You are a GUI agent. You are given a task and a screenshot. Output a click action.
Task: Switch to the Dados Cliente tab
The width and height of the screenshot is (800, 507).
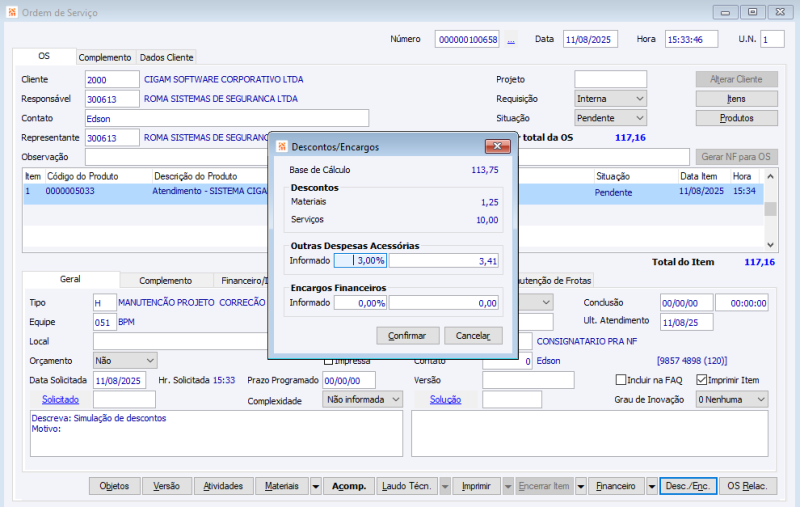[x=166, y=58]
